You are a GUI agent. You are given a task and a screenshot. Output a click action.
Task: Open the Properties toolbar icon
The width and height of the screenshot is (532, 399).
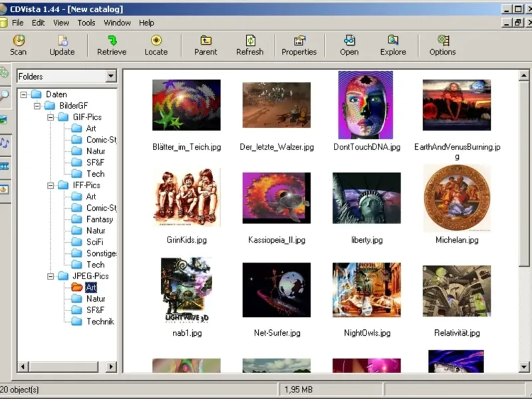tap(299, 41)
